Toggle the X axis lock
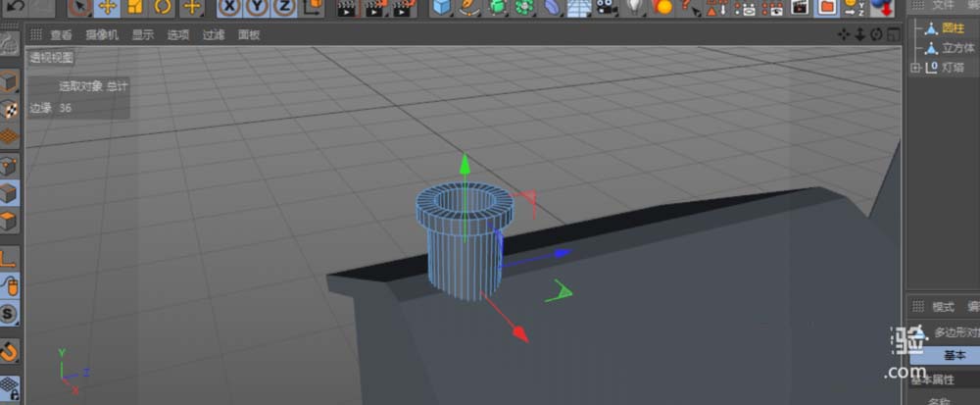980x405 pixels. [x=230, y=7]
